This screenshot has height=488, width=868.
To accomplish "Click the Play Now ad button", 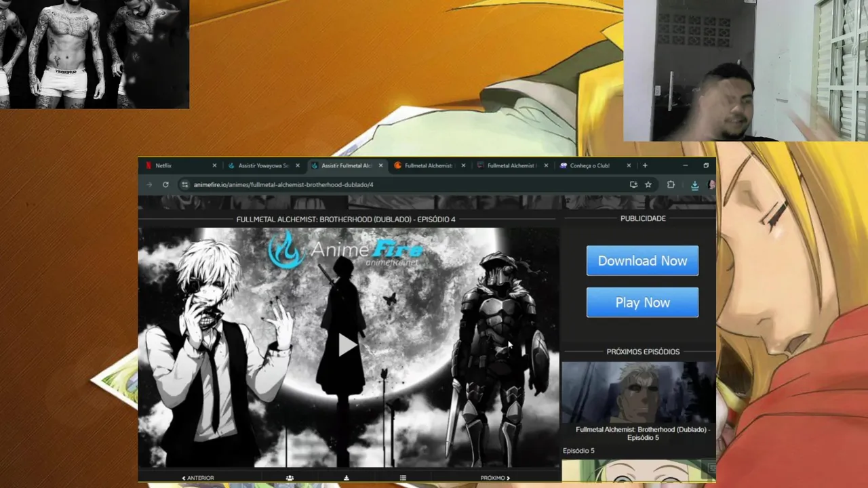I will (x=642, y=302).
